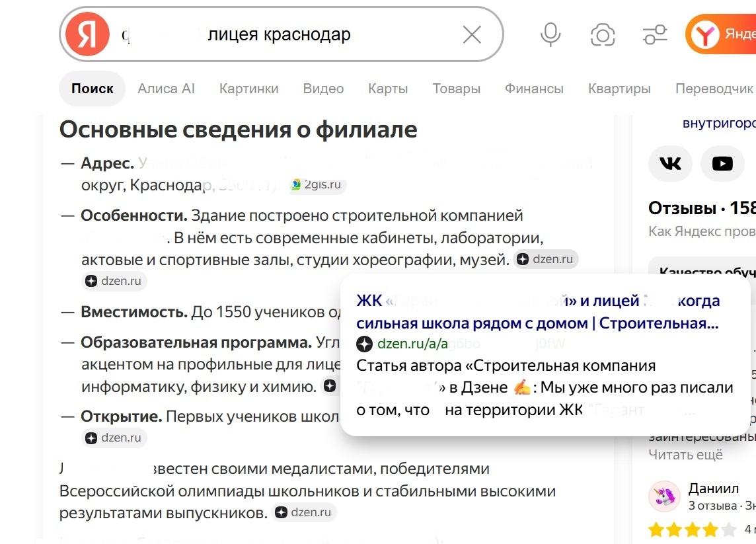The image size is (756, 544).
Task: Open the Отзывы reviews heading
Action: tap(702, 208)
